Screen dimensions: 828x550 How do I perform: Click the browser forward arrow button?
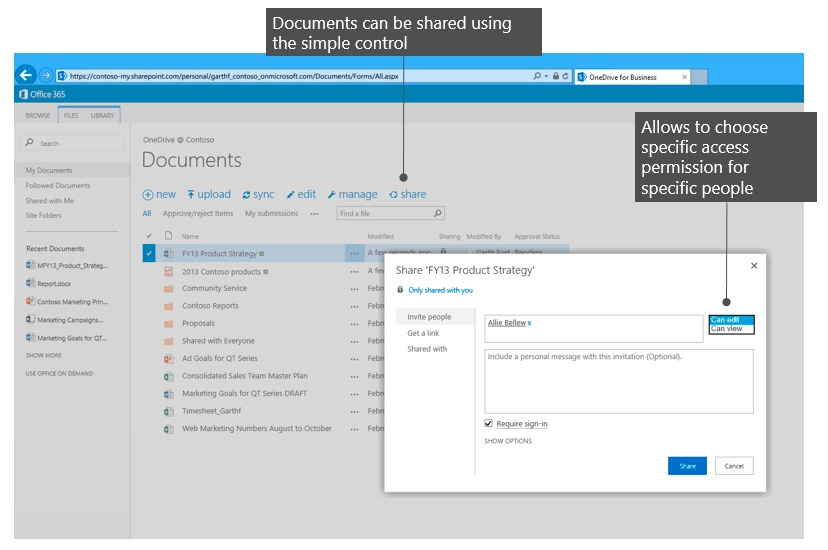46,75
